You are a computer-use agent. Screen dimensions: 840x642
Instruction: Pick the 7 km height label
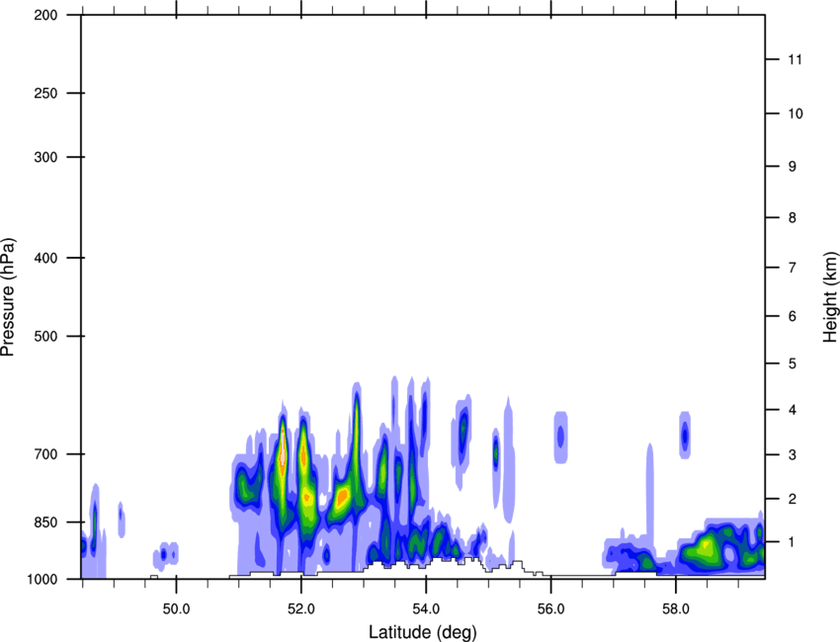pyautogui.click(x=793, y=268)
